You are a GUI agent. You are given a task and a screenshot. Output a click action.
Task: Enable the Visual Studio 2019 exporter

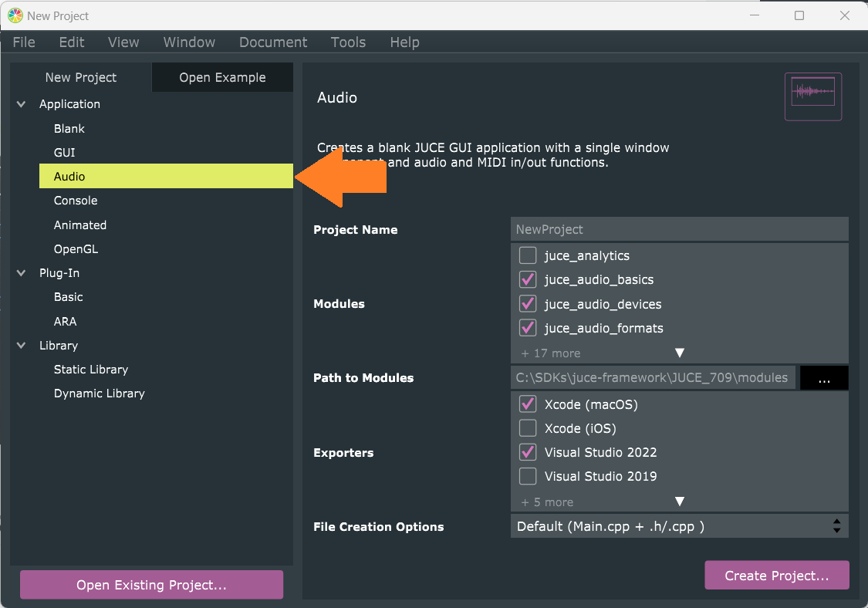pos(528,476)
